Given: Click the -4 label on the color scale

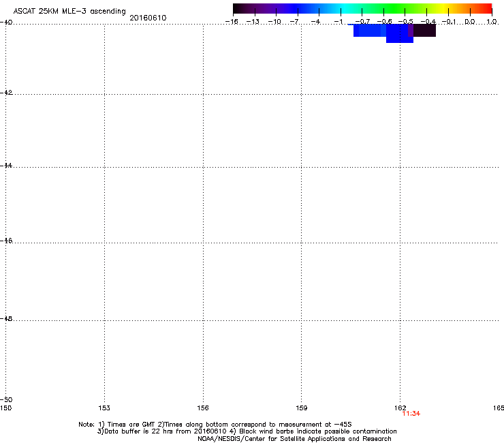Looking at the screenshot, I should pos(315,22).
